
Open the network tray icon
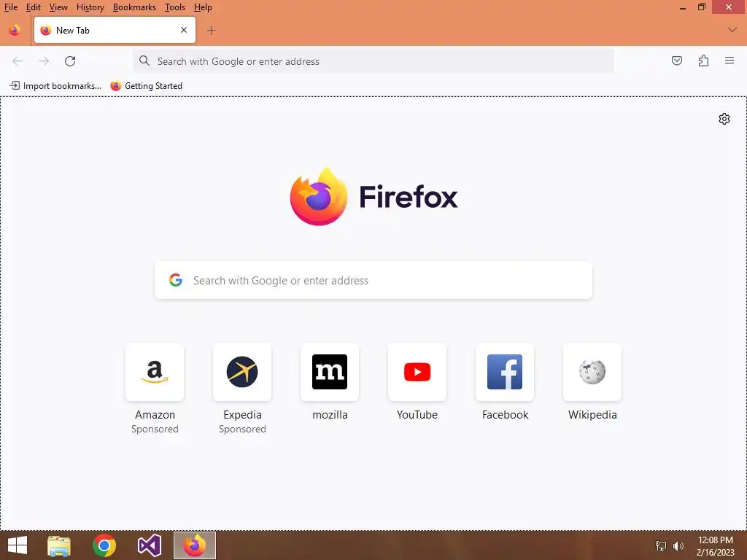tap(661, 545)
